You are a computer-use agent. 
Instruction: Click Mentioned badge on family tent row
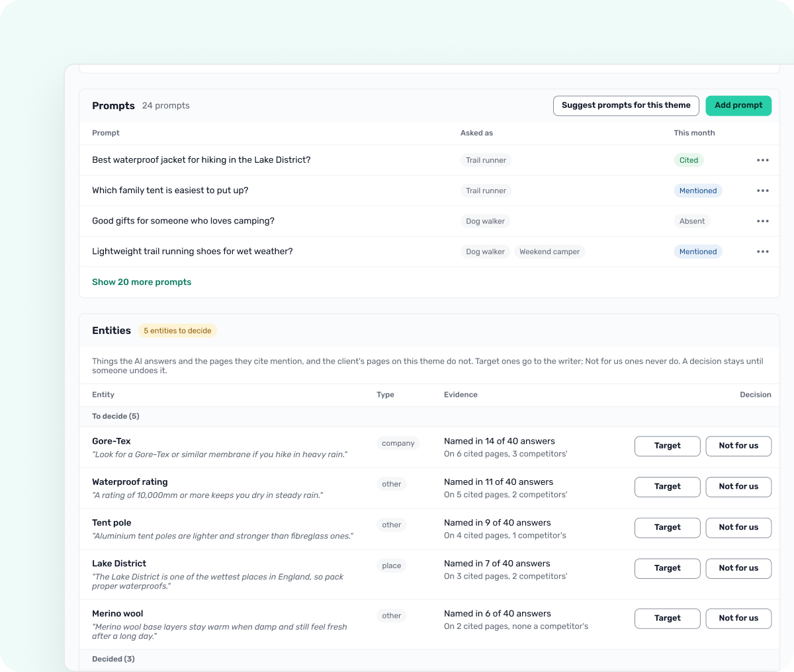point(698,190)
